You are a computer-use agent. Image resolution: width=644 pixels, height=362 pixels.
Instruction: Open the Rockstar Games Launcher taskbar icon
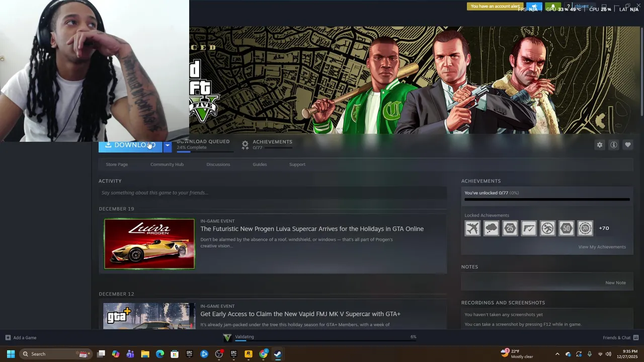249,354
